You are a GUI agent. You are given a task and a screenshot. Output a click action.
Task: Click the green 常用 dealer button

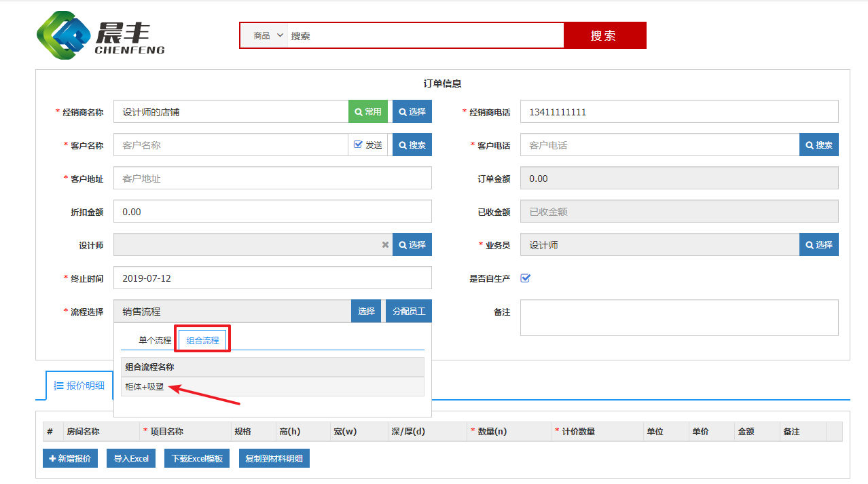coord(368,112)
